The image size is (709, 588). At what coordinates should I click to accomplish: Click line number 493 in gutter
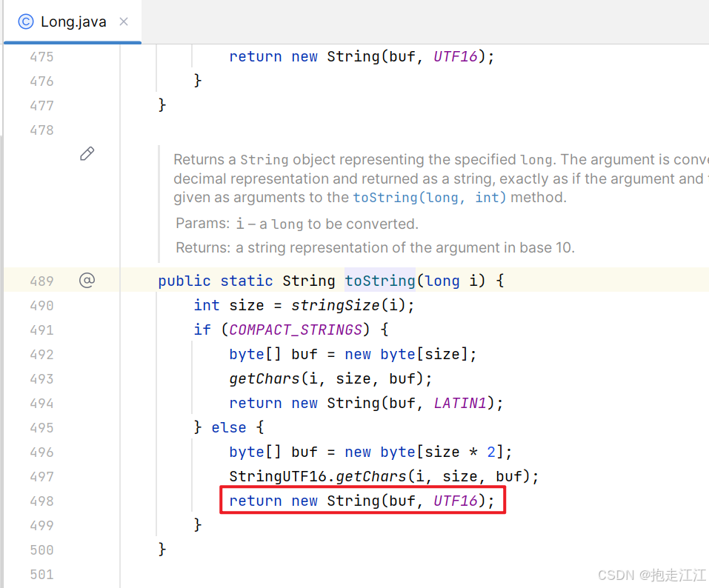tap(41, 378)
